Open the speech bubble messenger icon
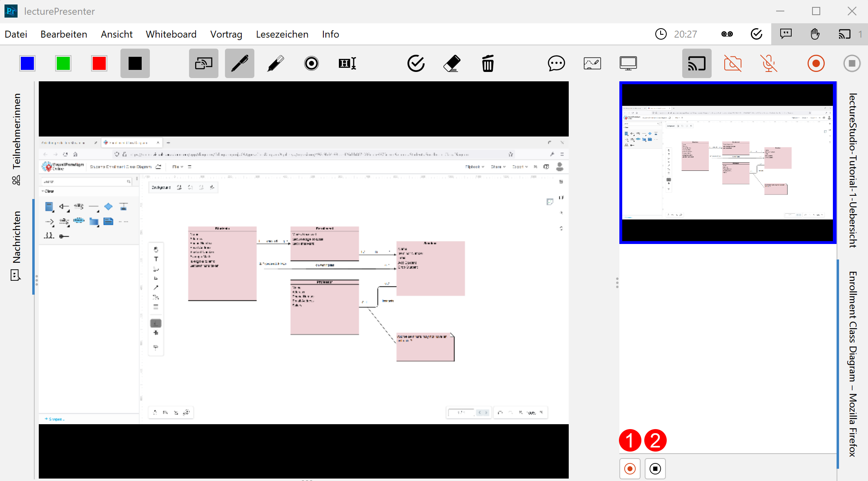 click(556, 63)
